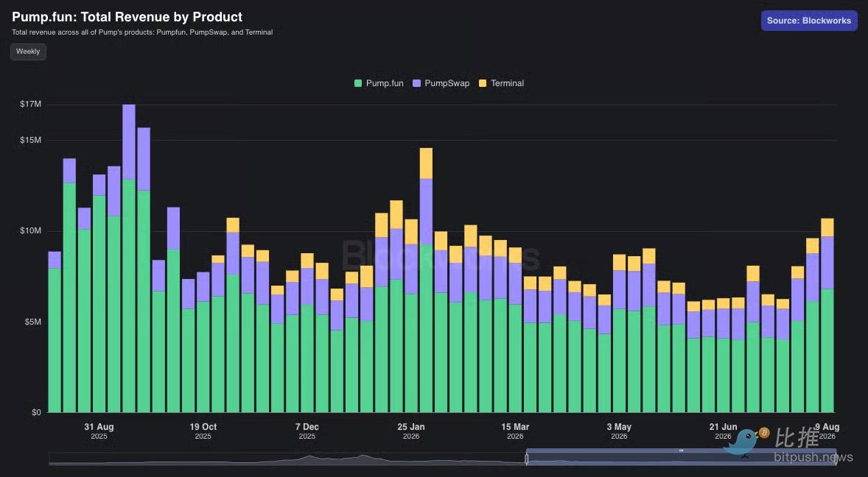Click the $15M y-axis label

pos(30,140)
